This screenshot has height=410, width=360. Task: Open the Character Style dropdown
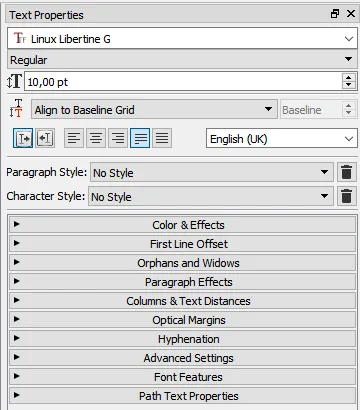click(x=211, y=196)
